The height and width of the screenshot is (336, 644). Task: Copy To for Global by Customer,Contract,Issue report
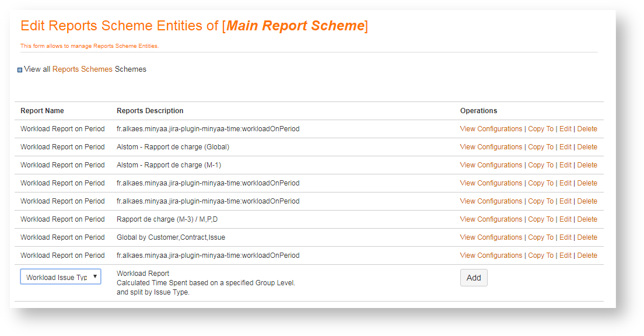540,237
